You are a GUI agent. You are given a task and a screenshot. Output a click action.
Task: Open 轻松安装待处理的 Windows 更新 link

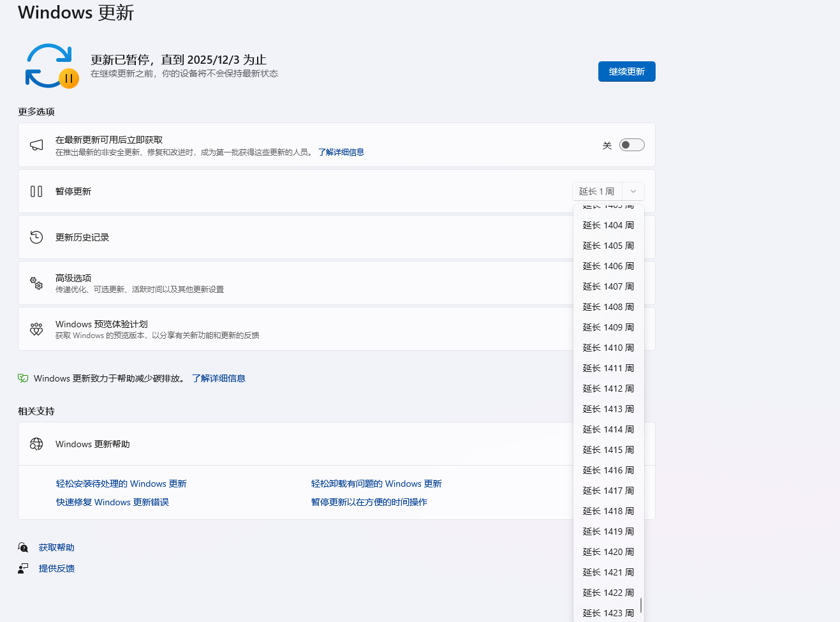(x=121, y=484)
